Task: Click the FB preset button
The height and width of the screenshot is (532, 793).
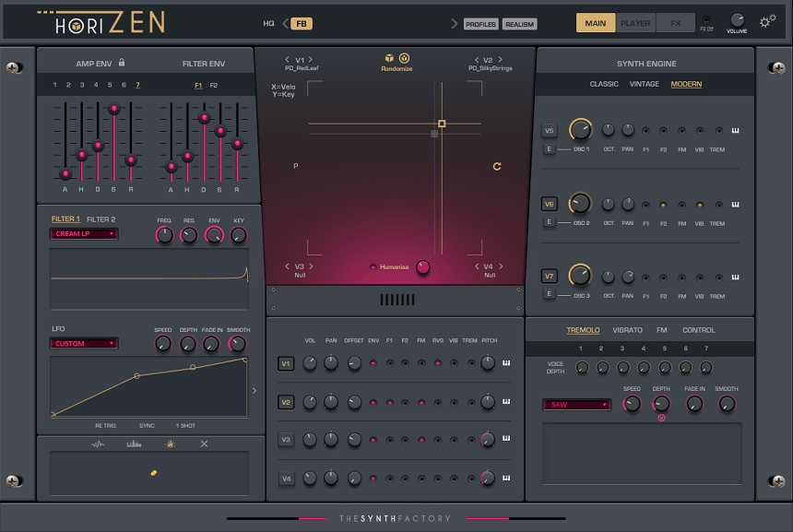Action: [302, 24]
